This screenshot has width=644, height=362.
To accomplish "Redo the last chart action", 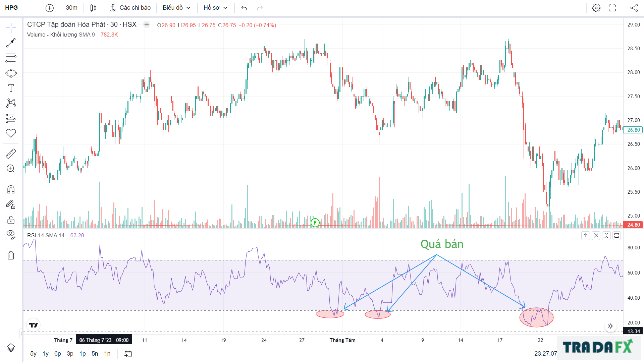I will 260,8.
